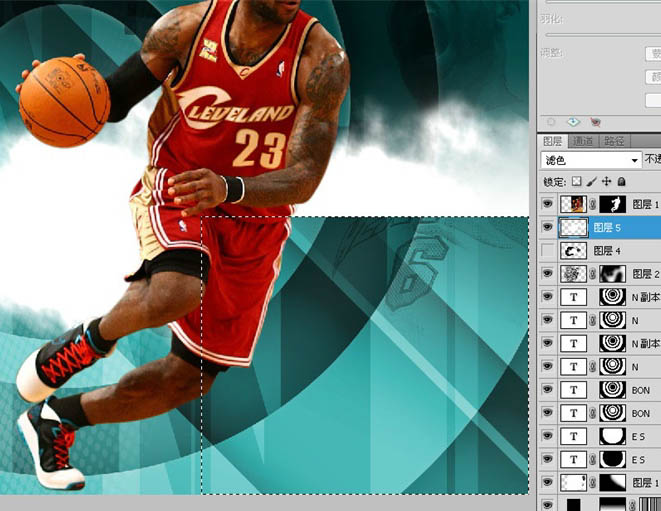Switch to the 路径 tab
Image resolution: width=661 pixels, height=511 pixels.
pyautogui.click(x=614, y=141)
